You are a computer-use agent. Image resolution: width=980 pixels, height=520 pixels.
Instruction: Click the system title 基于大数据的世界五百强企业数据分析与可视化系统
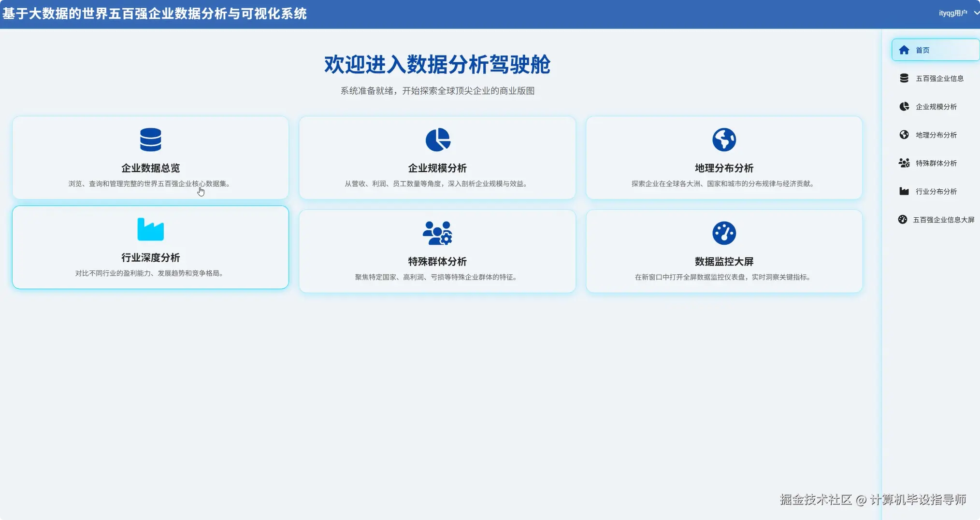click(154, 14)
